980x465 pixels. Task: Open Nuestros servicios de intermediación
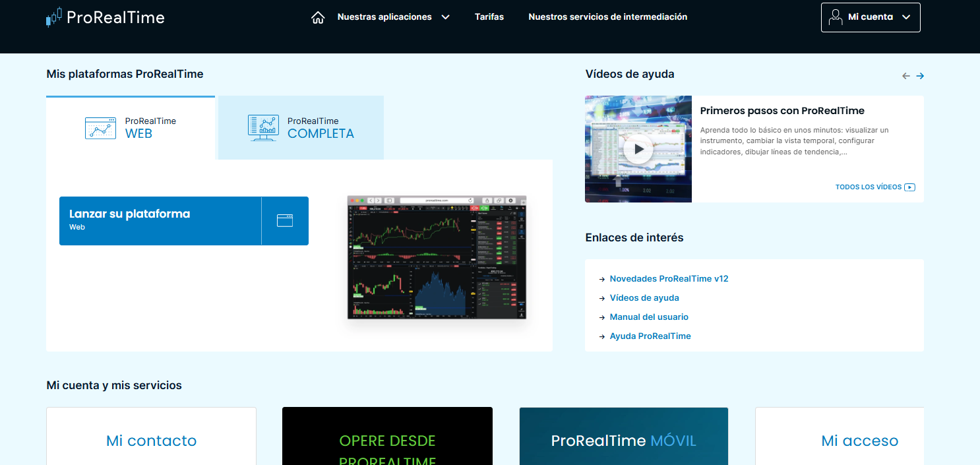pyautogui.click(x=608, y=17)
